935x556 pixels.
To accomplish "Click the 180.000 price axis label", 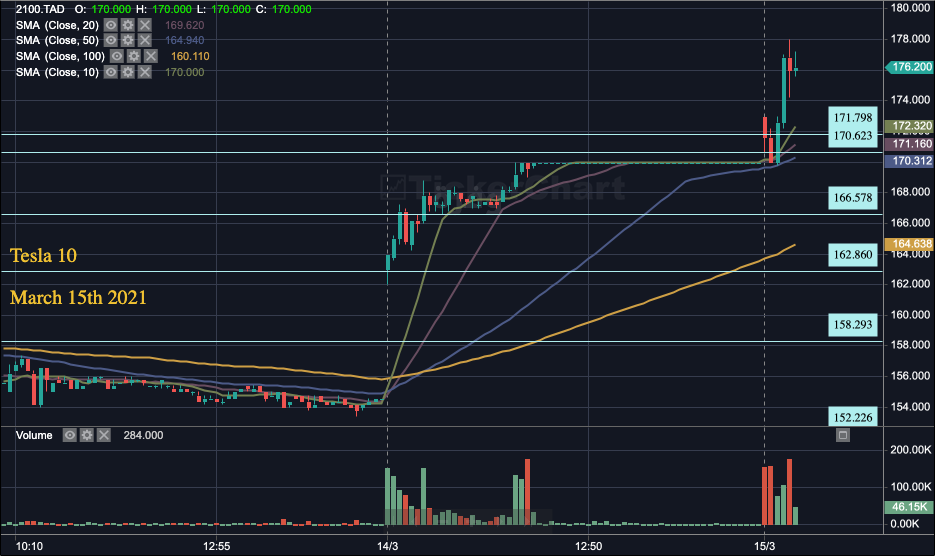I will pyautogui.click(x=910, y=8).
